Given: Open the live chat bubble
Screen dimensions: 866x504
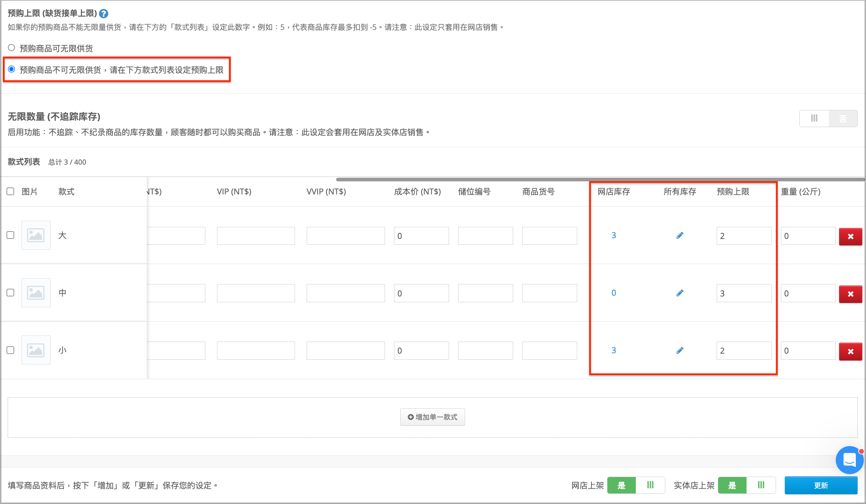Looking at the screenshot, I should pos(849,460).
